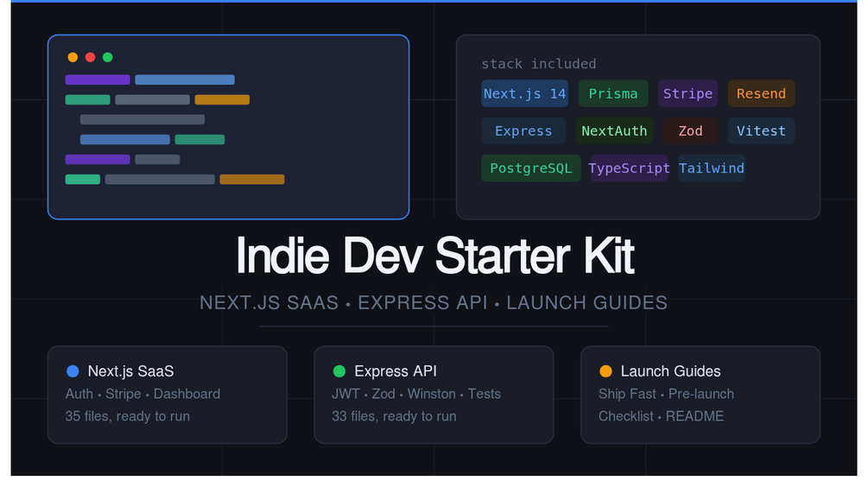Click 'Ship Fast • Pre-launch' text
868x488 pixels.
click(666, 394)
